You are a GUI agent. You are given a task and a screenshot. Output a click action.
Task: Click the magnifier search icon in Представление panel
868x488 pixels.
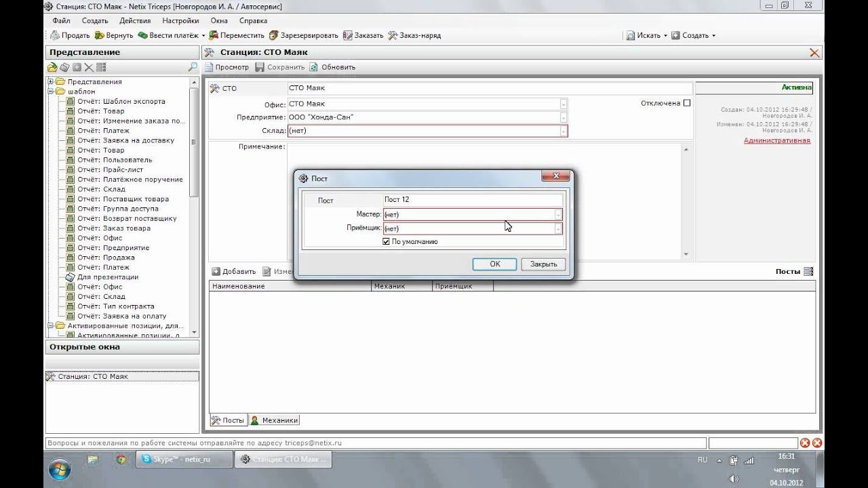(x=193, y=67)
